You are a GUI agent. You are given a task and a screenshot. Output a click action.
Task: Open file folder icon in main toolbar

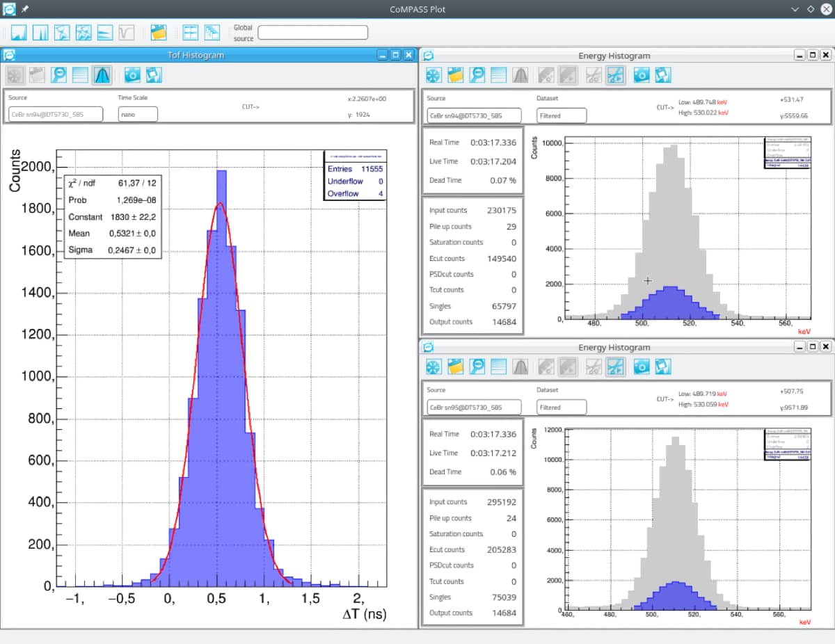[159, 32]
